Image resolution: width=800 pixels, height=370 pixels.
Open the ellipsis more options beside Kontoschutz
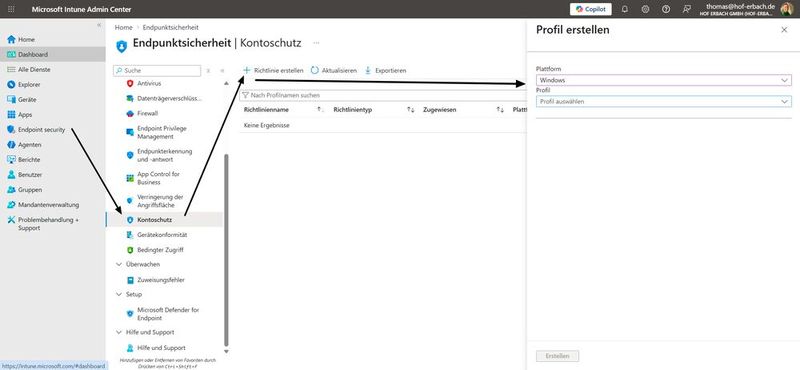316,43
